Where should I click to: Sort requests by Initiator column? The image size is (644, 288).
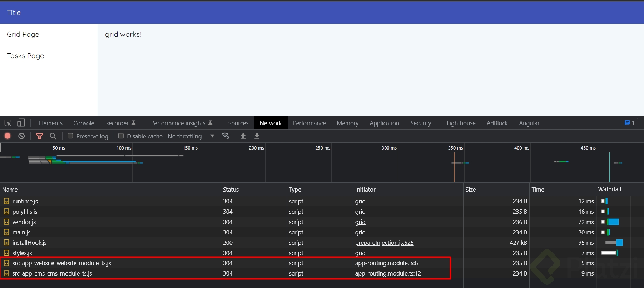(408, 190)
